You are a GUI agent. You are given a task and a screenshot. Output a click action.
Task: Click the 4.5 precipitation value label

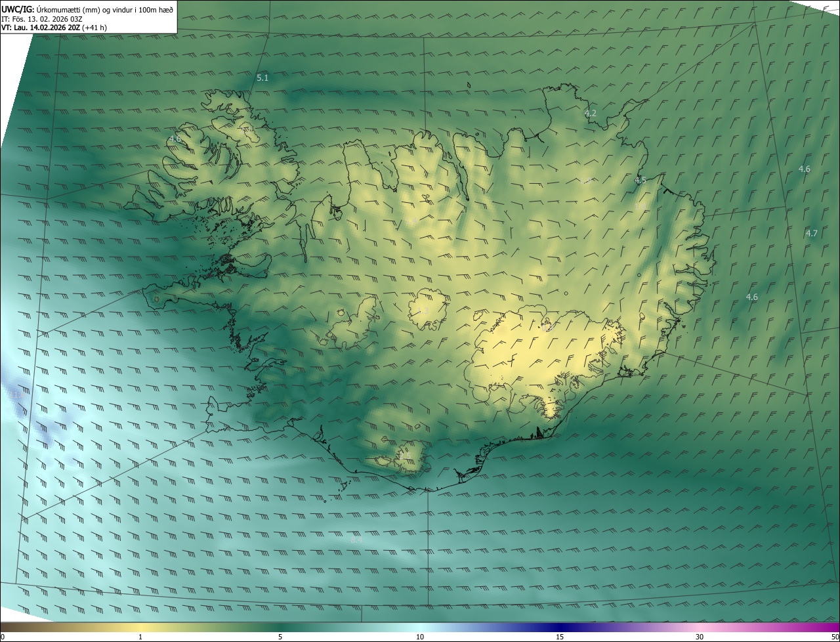point(640,180)
